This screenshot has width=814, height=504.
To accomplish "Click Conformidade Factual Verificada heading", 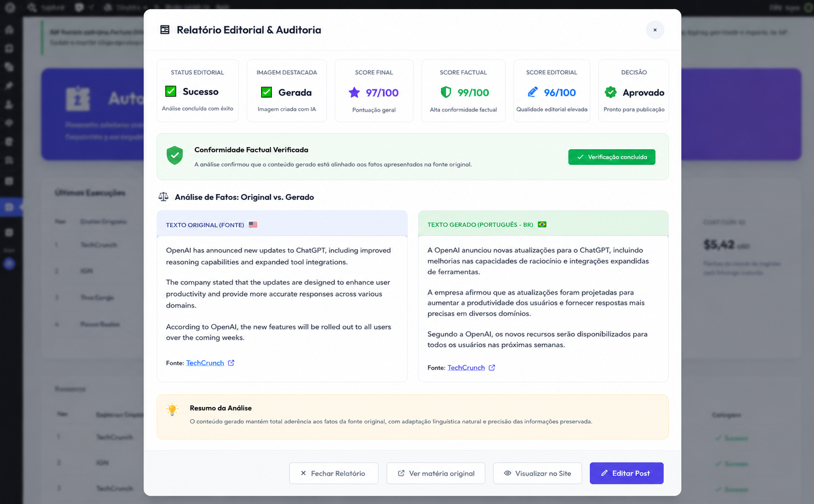I will 251,150.
